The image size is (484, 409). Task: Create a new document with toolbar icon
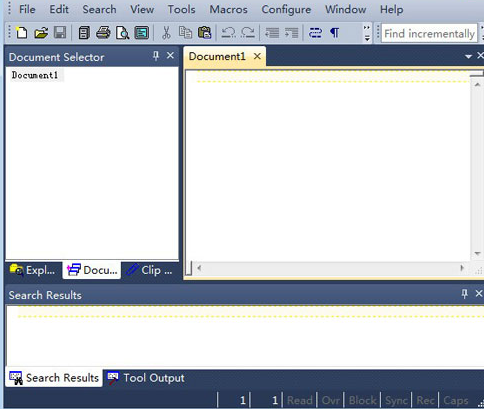click(x=22, y=33)
